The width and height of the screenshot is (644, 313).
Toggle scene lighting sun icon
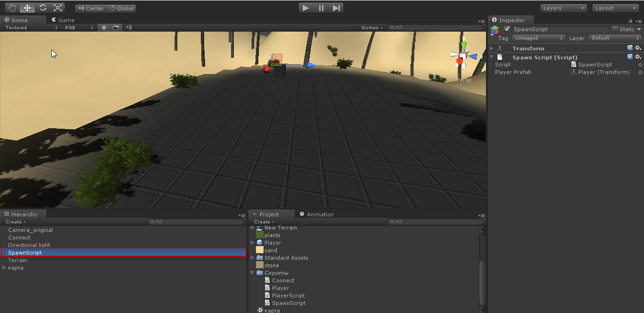(x=104, y=28)
